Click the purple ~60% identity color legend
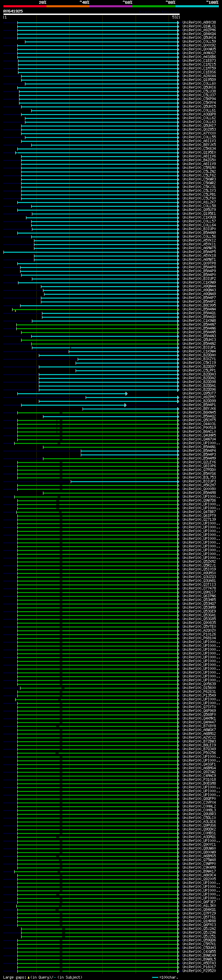 [111, 6]
